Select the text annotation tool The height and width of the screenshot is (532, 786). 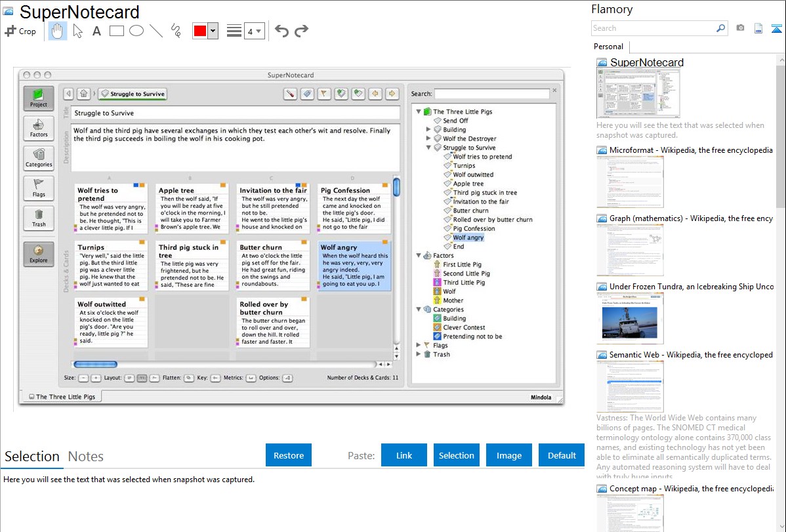96,31
